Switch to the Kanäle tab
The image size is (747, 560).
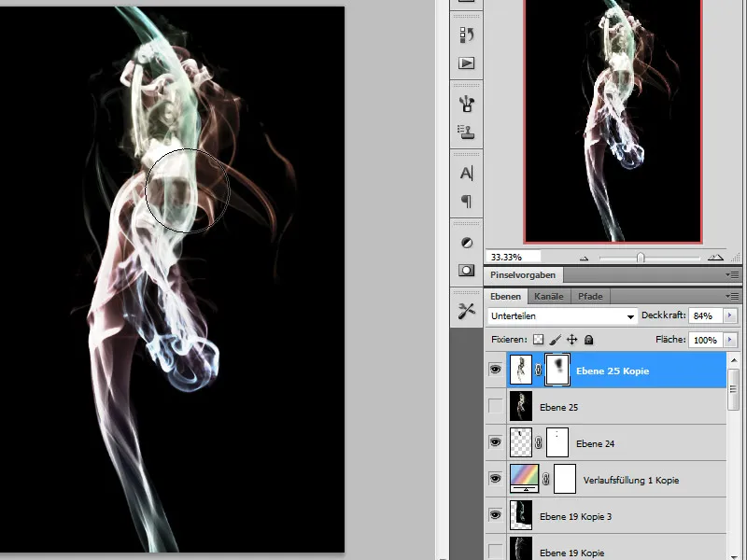point(549,295)
